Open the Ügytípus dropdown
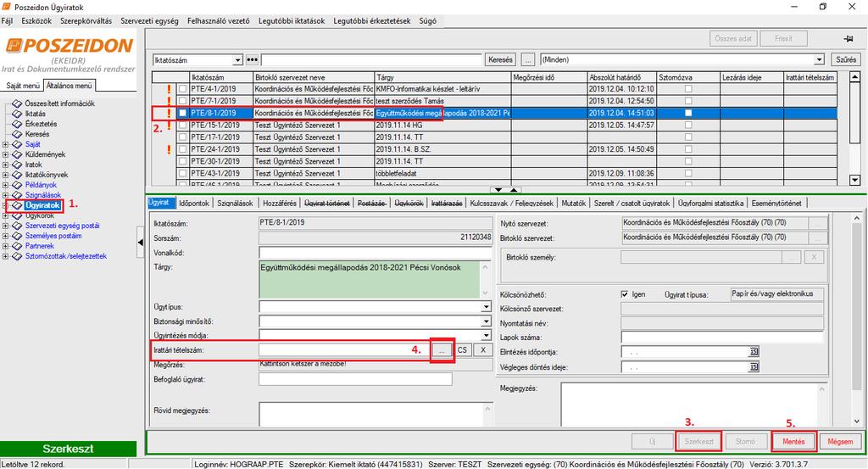This screenshot has height=469, width=868. point(486,307)
